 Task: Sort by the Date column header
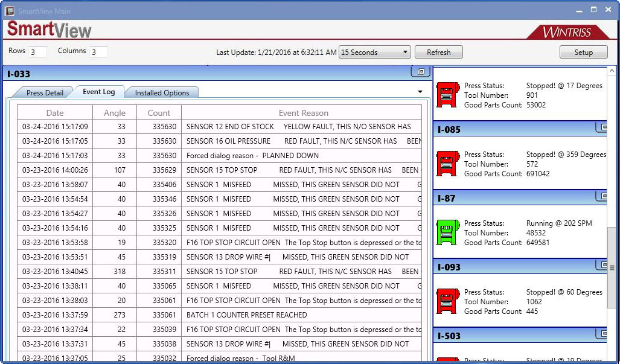[54, 113]
